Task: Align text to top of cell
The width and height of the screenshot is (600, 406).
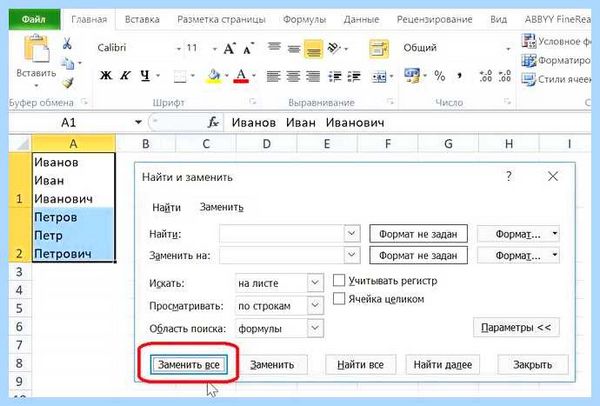Action: tap(274, 48)
